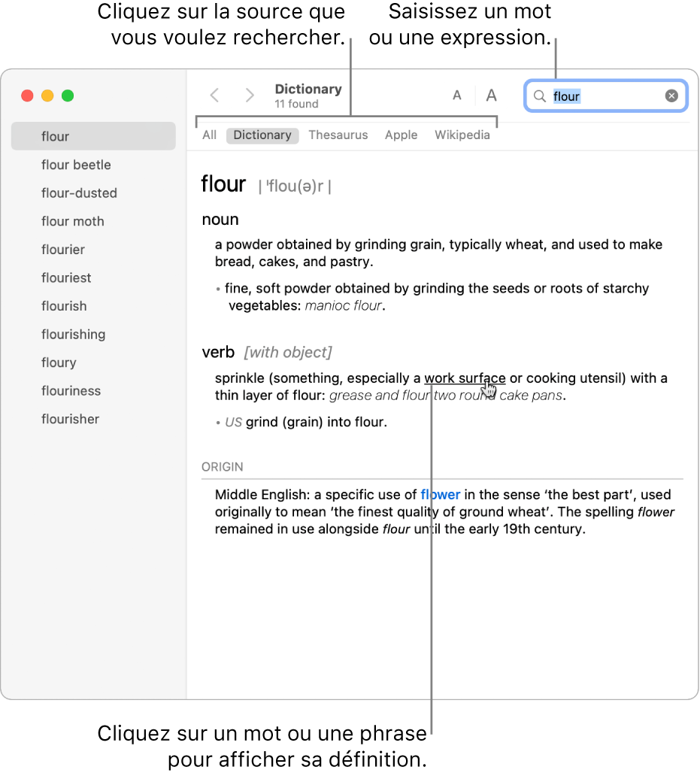Click the 'ORIGIN' section heading
This screenshot has height=776, width=700.
[x=222, y=467]
